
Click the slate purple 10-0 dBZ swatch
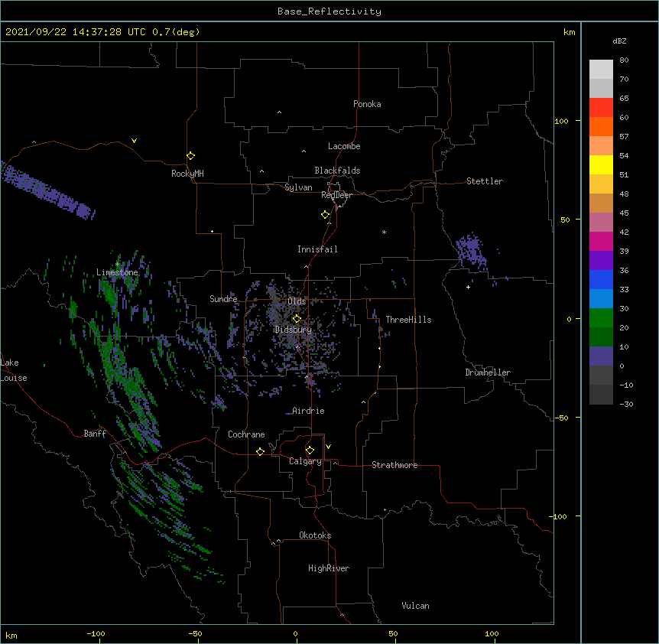601,356
